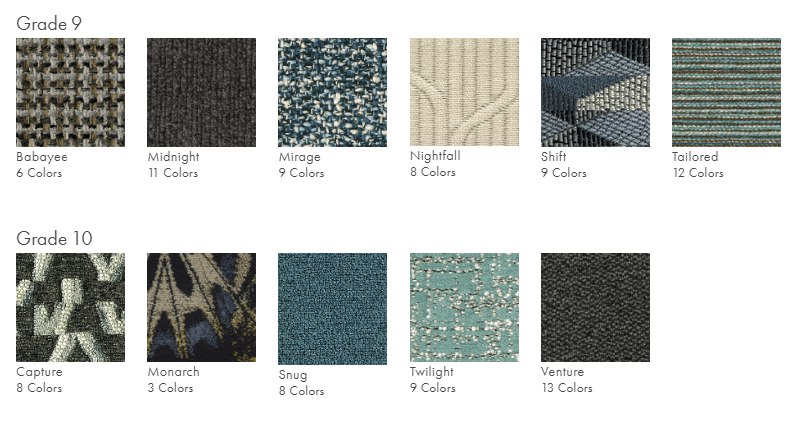Image resolution: width=800 pixels, height=426 pixels.
Task: Click the Tailored 12 Colors text
Action: pos(698,173)
